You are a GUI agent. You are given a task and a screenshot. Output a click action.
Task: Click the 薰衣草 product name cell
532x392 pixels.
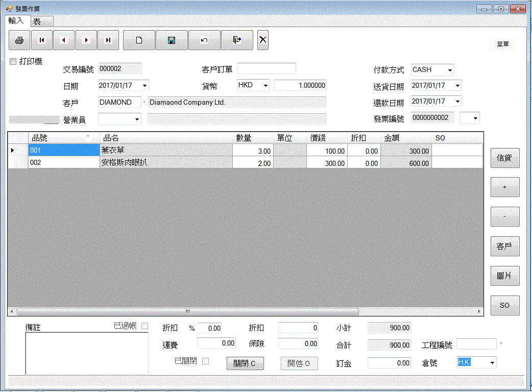166,150
